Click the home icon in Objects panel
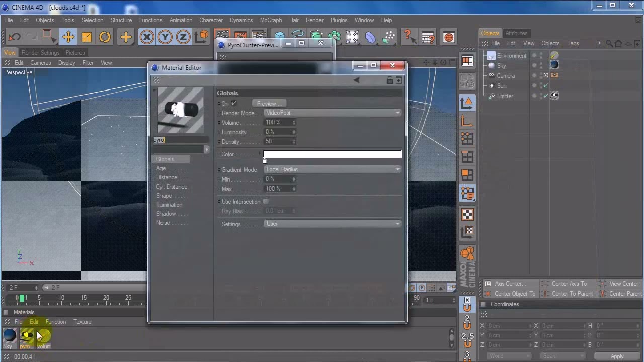The image size is (644, 362). click(x=618, y=44)
